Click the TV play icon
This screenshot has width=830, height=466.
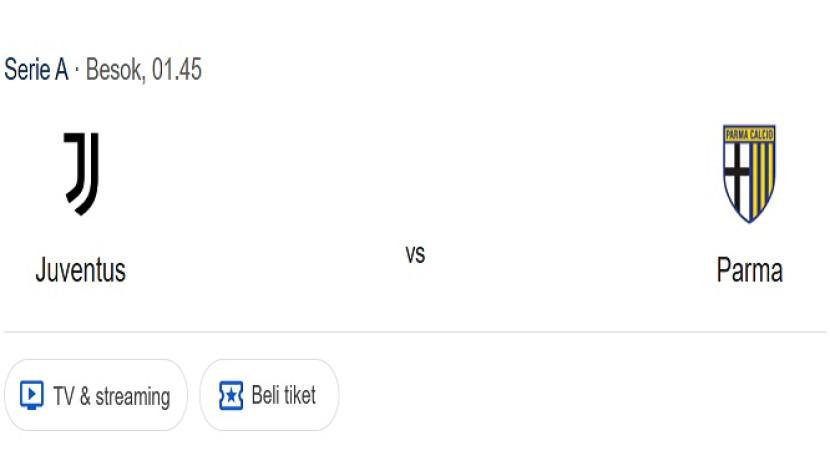[32, 395]
